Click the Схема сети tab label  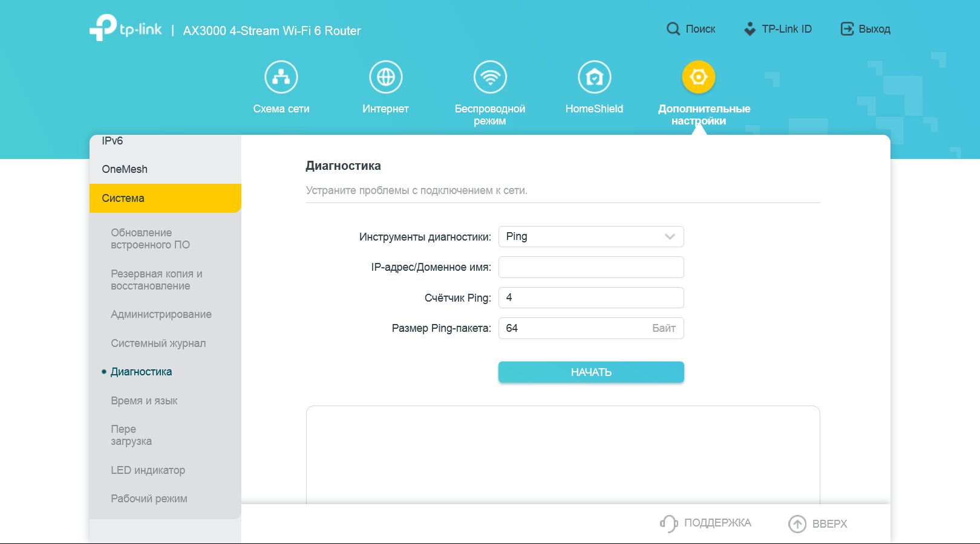click(x=281, y=109)
